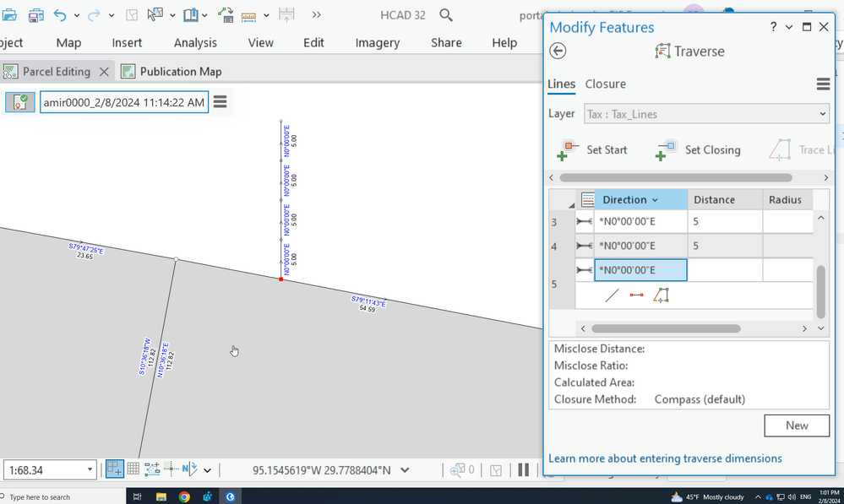
Task: Click the New traverse button
Action: tap(797, 425)
